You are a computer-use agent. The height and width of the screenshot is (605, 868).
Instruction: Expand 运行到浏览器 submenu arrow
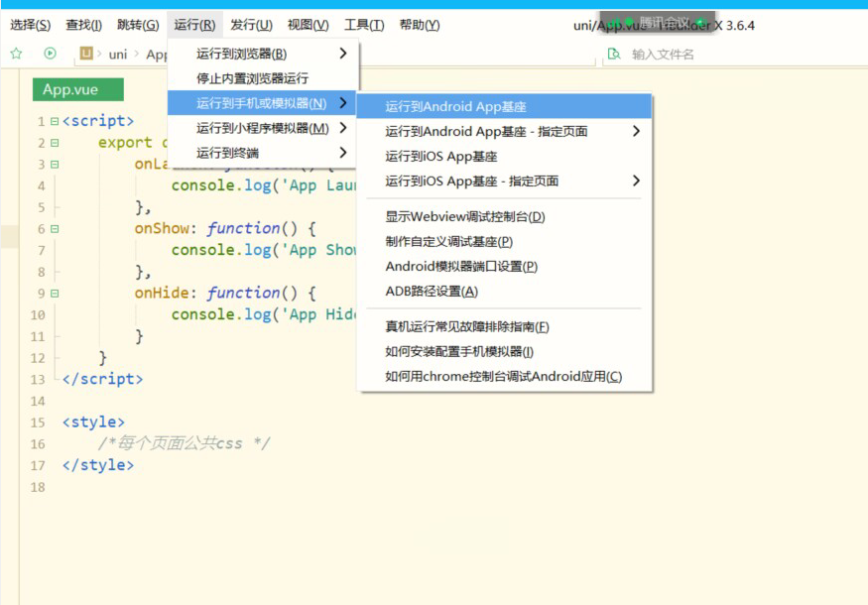[x=343, y=54]
